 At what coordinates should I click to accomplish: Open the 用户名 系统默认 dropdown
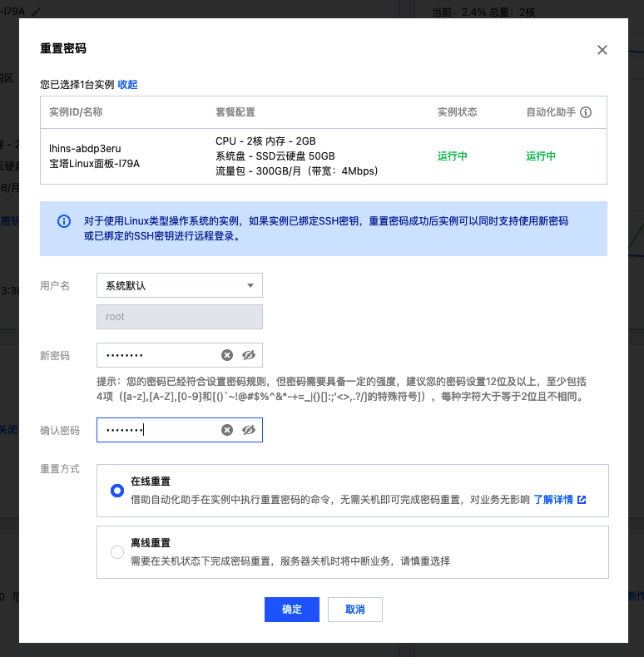pyautogui.click(x=180, y=285)
